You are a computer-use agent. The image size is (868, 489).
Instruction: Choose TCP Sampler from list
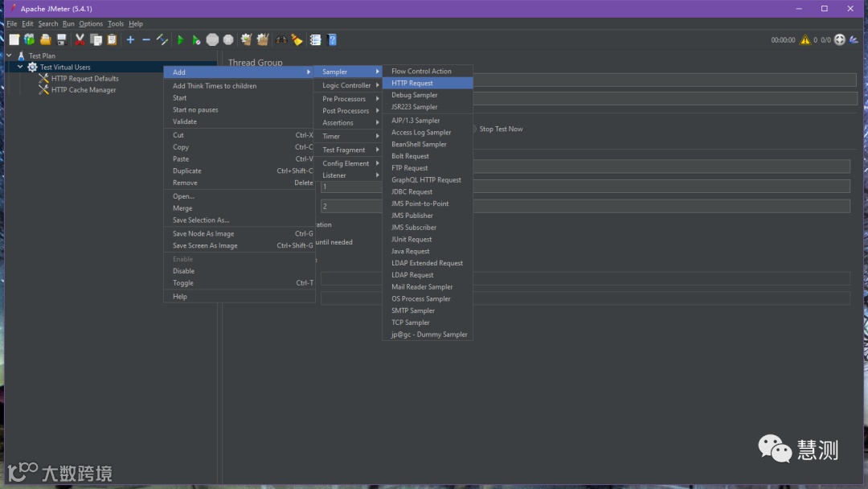tap(428, 323)
